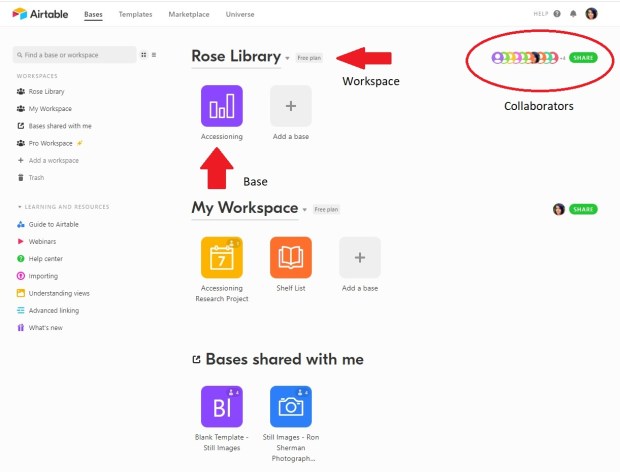620x472 pixels.
Task: Open the Accessioning base icon
Action: 221,105
